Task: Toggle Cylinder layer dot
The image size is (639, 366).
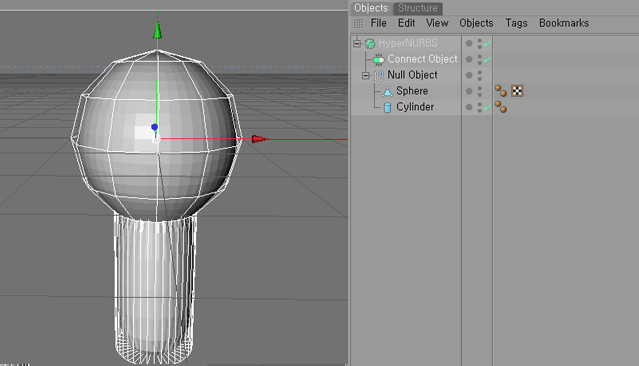Action: [x=469, y=107]
